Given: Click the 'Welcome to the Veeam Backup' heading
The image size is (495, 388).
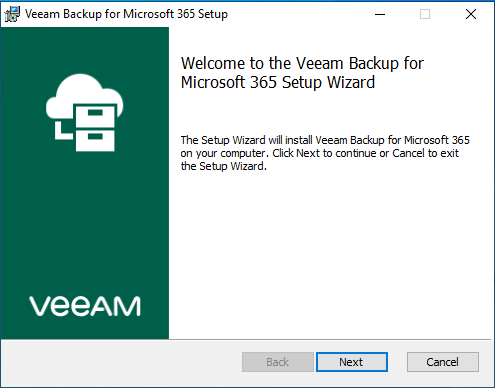Looking at the screenshot, I should point(302,63).
